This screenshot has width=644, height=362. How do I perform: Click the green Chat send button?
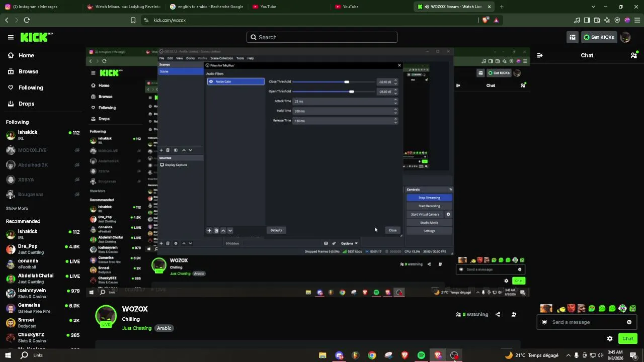click(x=627, y=339)
